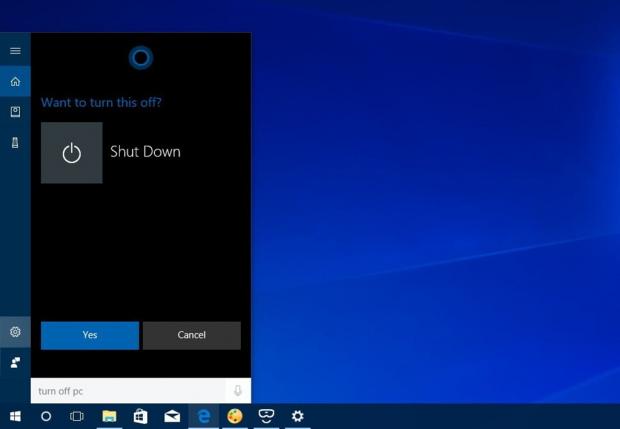Open the Windows Start menu
This screenshot has height=429, width=620.
15,416
